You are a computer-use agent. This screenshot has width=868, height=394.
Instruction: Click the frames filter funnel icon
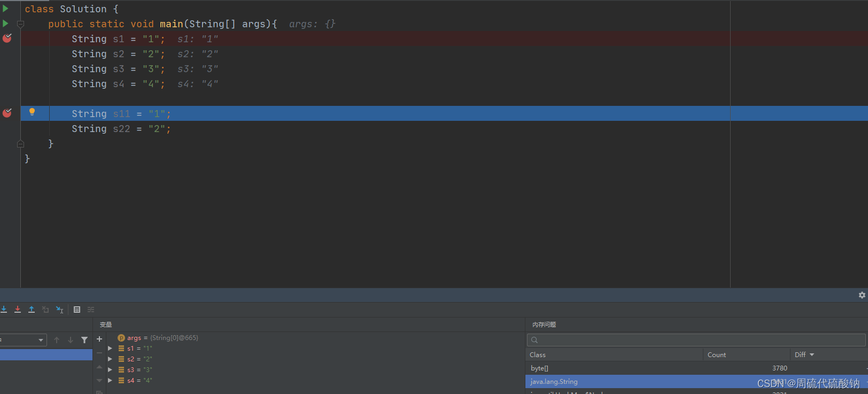(x=84, y=340)
